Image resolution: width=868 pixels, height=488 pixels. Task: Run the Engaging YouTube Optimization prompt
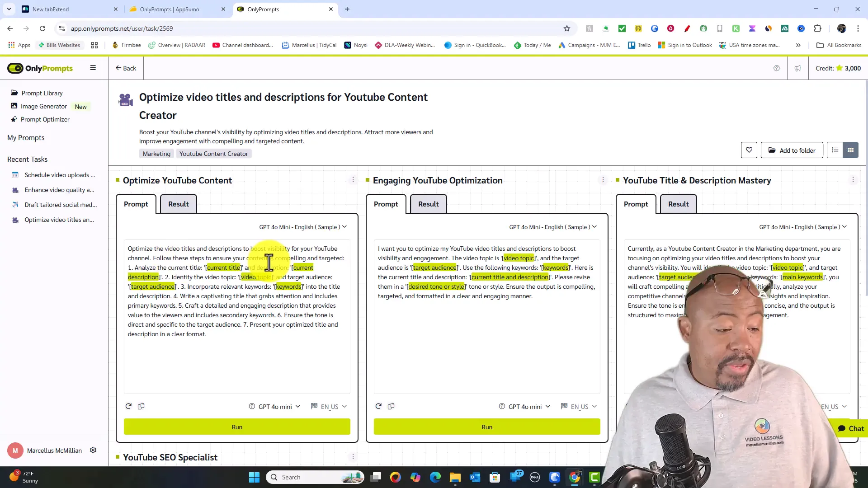487,427
